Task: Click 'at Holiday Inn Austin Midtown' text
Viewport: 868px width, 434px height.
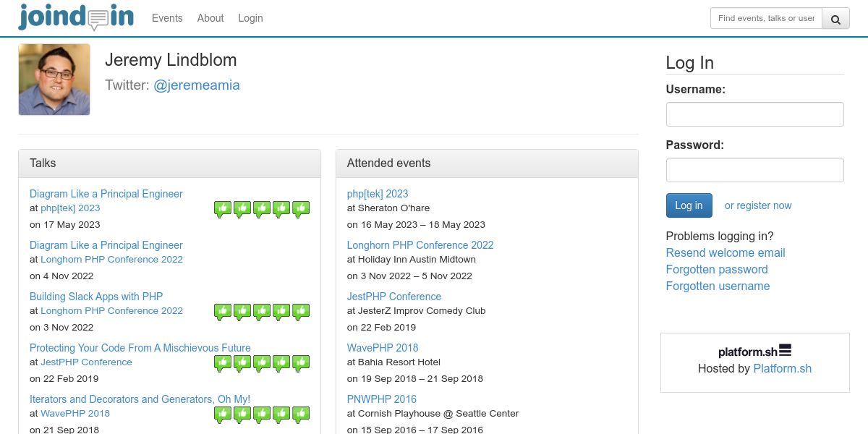Action: (412, 259)
